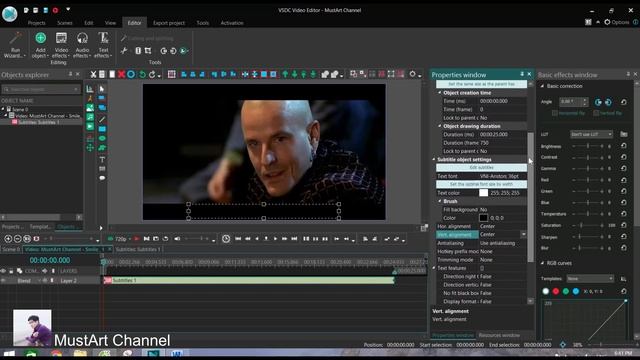Select the ellipse shape tool in the left strip

tap(102, 138)
